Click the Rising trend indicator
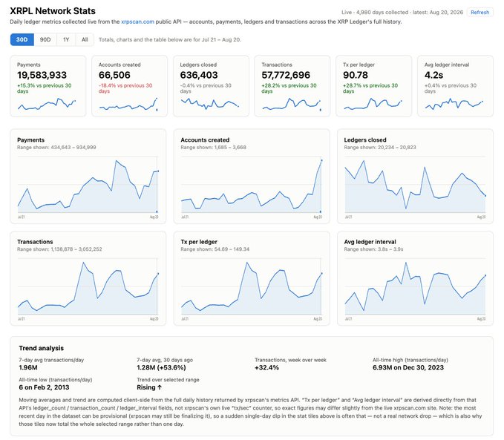 149,387
